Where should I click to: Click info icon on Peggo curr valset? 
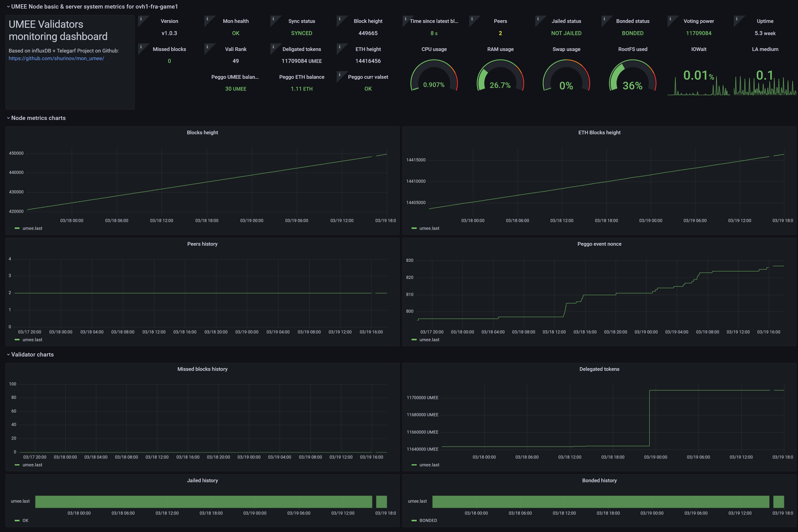point(339,75)
